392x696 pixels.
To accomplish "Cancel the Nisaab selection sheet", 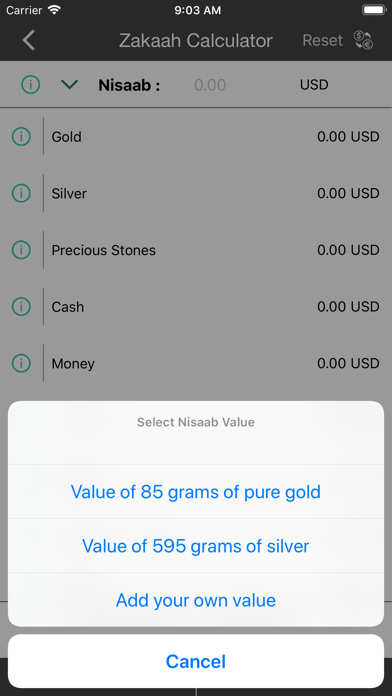I will click(196, 661).
